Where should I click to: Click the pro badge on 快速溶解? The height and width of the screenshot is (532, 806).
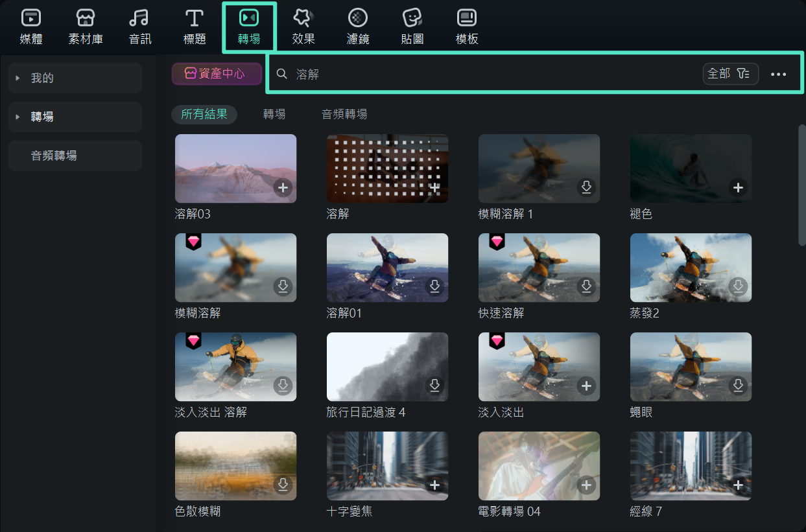[497, 241]
